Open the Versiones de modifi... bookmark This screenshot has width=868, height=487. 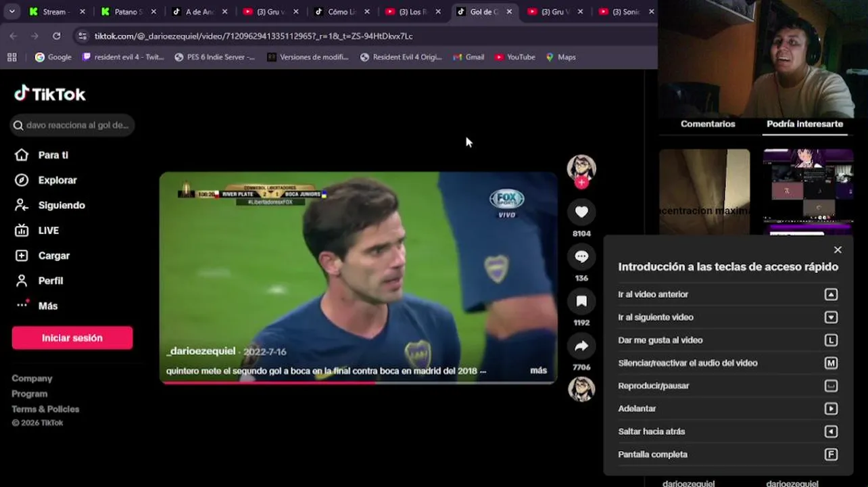pyautogui.click(x=308, y=57)
